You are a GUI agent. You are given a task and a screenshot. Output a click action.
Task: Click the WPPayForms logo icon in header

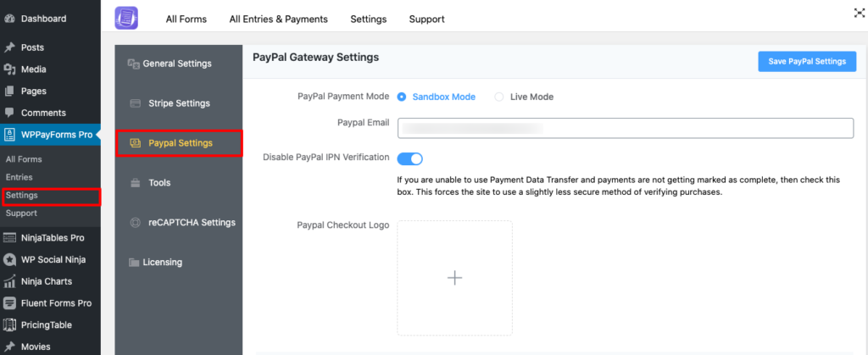click(x=126, y=18)
